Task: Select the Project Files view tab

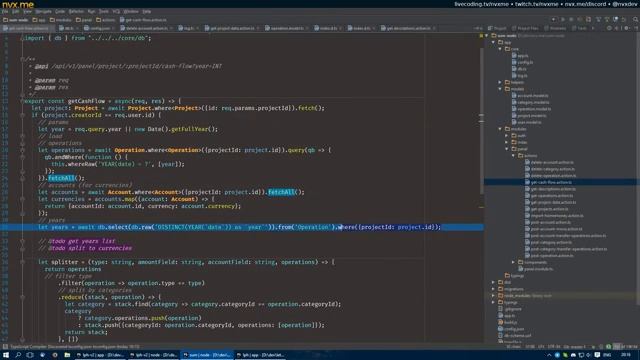Action: (x=526, y=28)
